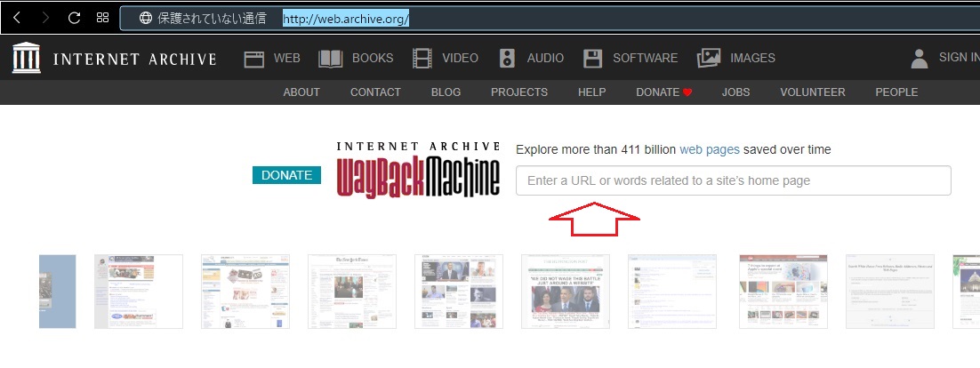Open the thumbnail showing Obama at podium
The width and height of the screenshot is (980, 368).
coord(459,292)
